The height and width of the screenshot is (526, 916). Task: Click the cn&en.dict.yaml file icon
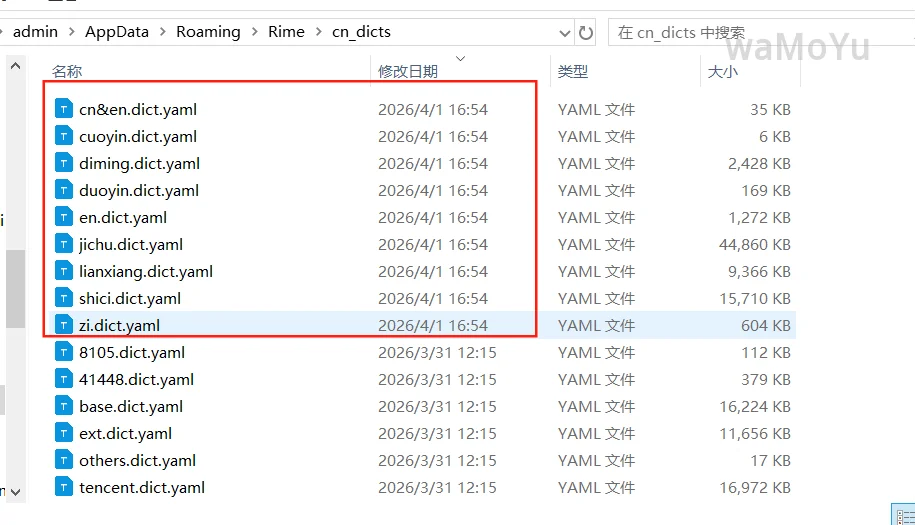(x=64, y=109)
